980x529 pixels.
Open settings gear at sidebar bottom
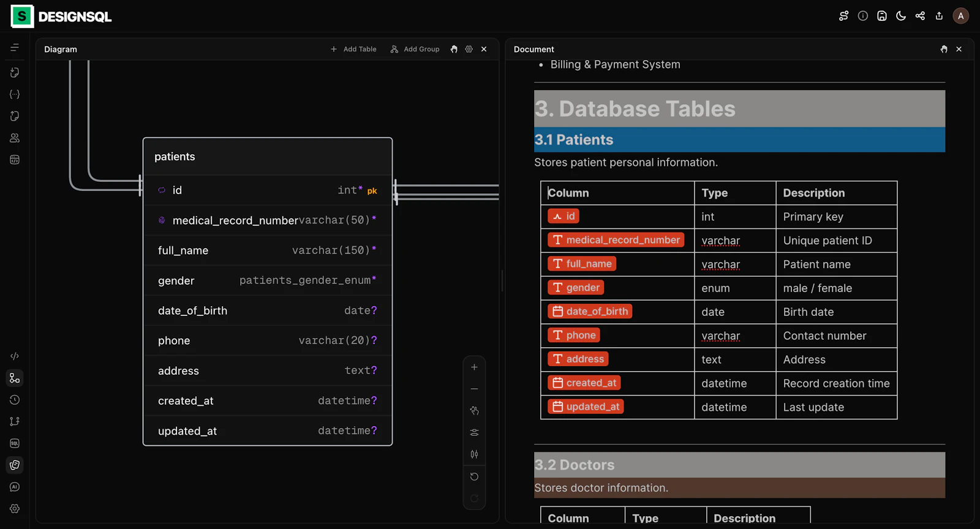tap(15, 509)
